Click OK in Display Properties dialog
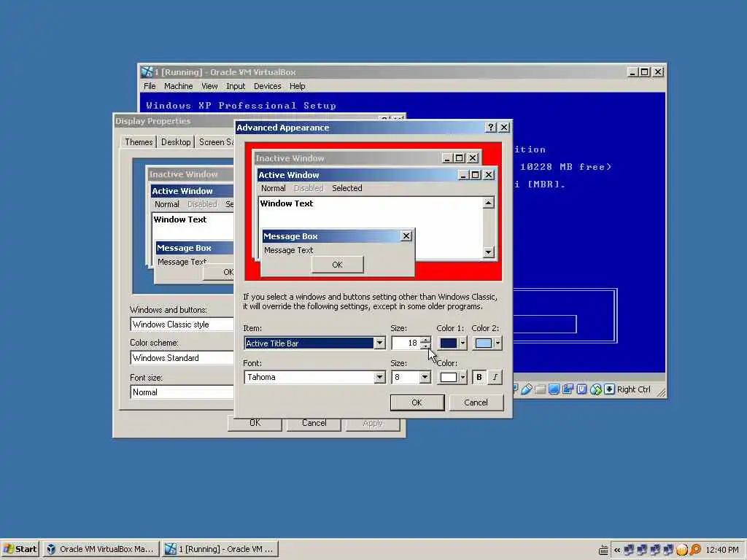Viewport: 747px width, 560px height. [x=255, y=423]
